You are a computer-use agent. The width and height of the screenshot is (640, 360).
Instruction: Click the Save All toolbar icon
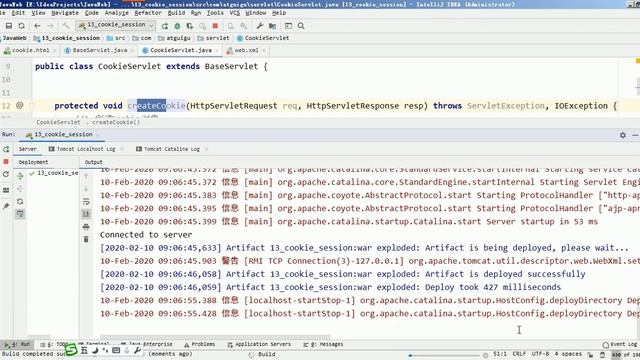9,26
